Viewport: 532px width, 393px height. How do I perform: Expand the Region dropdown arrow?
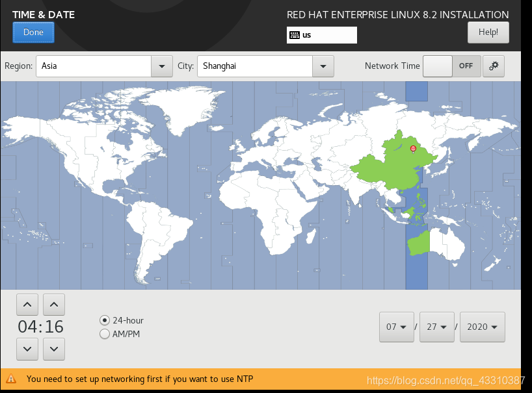coord(162,66)
